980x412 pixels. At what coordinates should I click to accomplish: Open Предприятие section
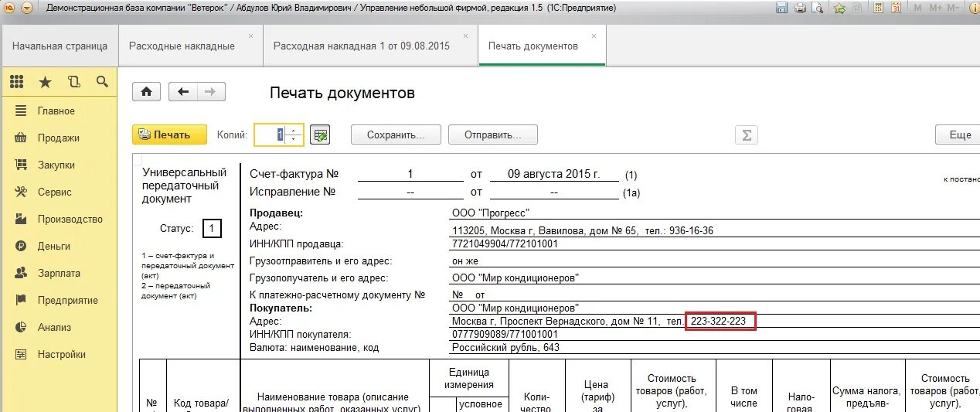[x=59, y=300]
